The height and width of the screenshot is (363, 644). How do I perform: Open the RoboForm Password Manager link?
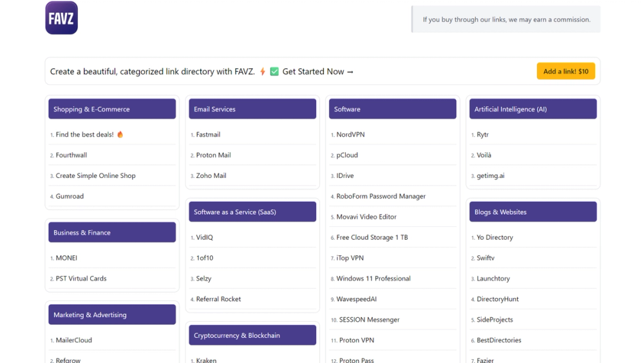381,196
